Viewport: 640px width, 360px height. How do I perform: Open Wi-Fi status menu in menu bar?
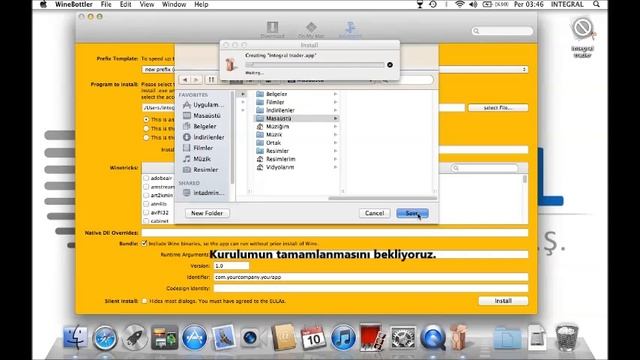(x=460, y=4)
